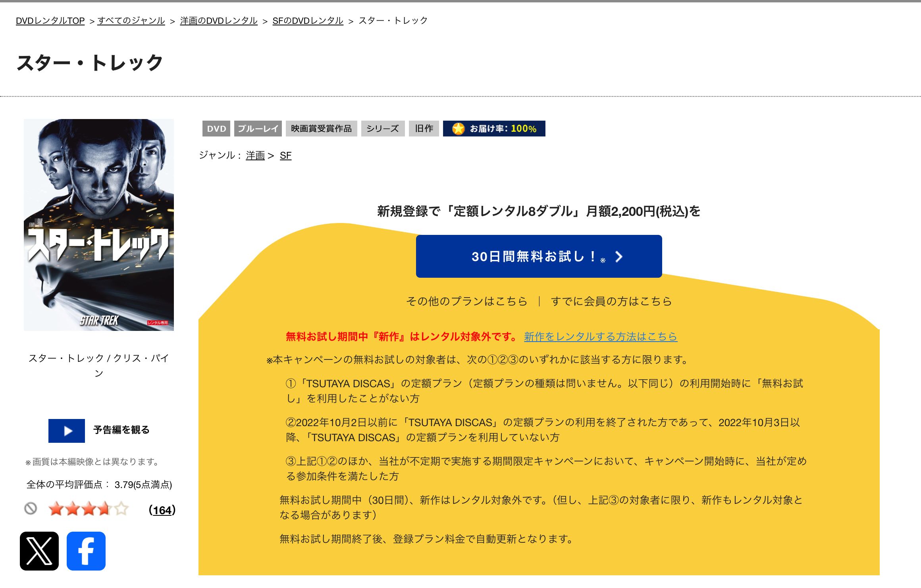Click the 予告編を観る trailer text
Image resolution: width=921 pixels, height=588 pixels.
pos(121,430)
